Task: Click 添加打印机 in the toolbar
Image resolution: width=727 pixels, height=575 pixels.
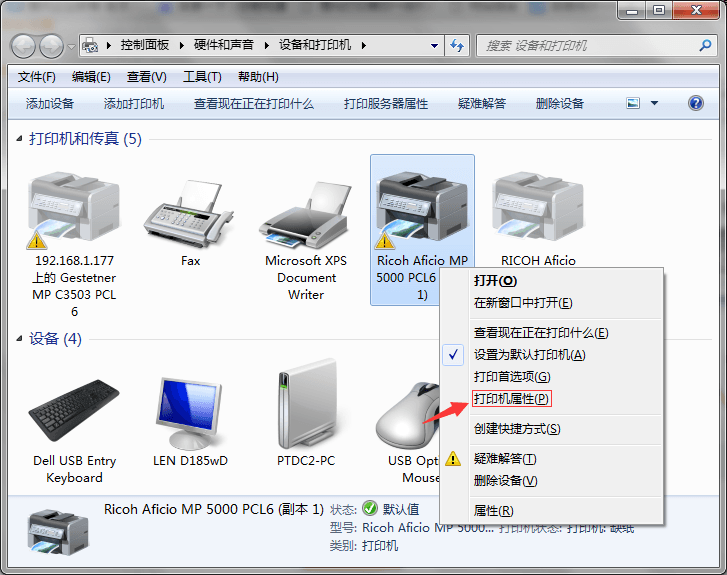Action: 134,103
